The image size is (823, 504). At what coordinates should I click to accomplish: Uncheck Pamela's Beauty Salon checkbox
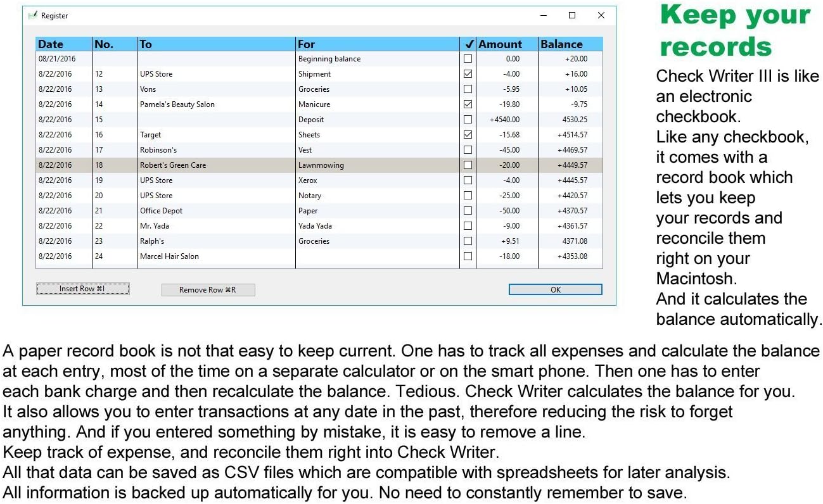tap(468, 104)
